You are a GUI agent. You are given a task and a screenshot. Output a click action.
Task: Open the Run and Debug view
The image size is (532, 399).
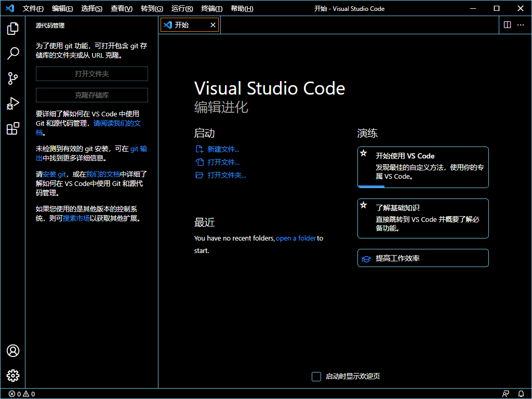pyautogui.click(x=13, y=103)
